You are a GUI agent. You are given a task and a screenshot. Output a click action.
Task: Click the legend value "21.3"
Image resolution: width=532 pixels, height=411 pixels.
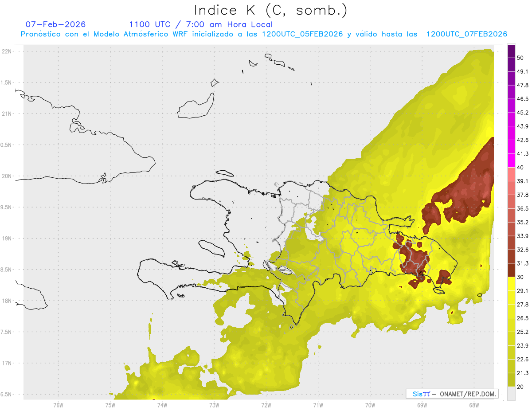[523, 373]
